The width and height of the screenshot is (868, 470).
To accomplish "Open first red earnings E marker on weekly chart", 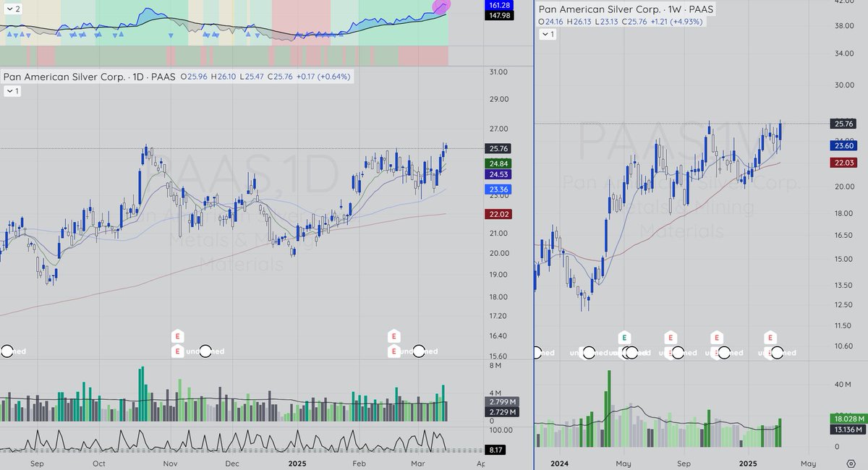I will (x=671, y=338).
